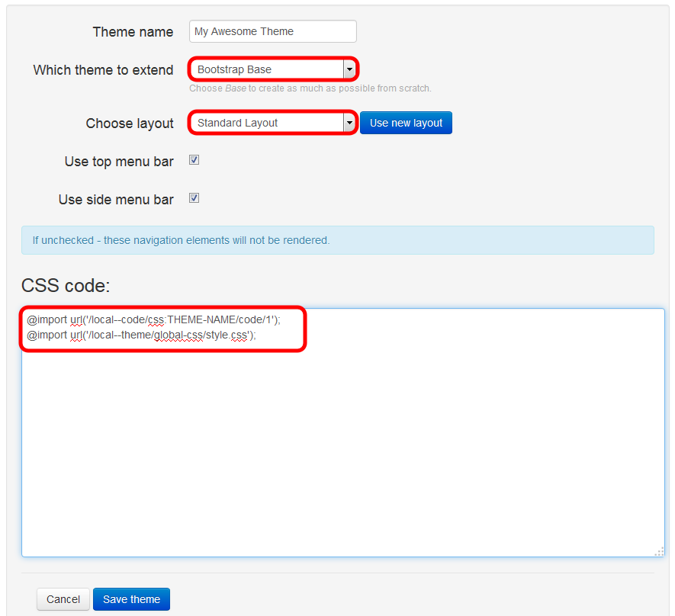
Task: Click the Use top menu bar label
Action: coord(119,162)
